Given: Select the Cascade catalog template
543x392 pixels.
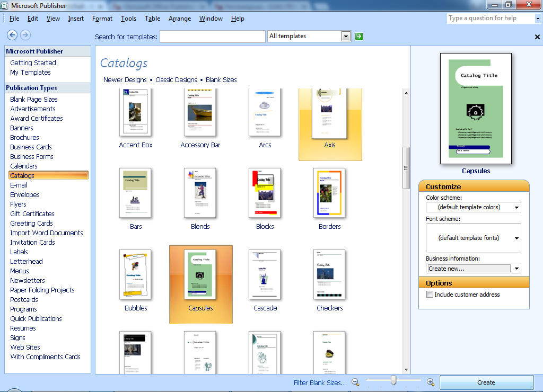Looking at the screenshot, I should pyautogui.click(x=265, y=281).
